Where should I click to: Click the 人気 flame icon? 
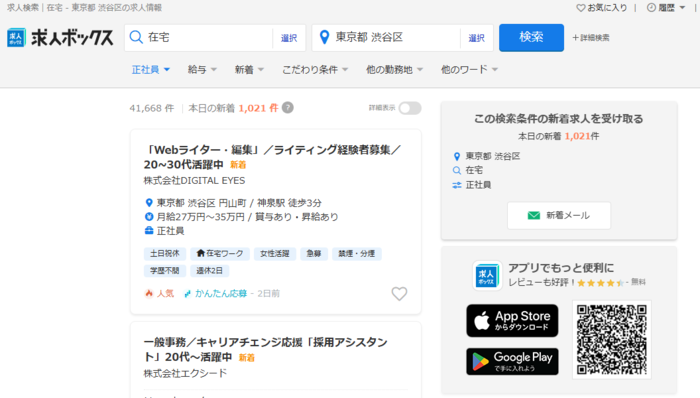(149, 293)
